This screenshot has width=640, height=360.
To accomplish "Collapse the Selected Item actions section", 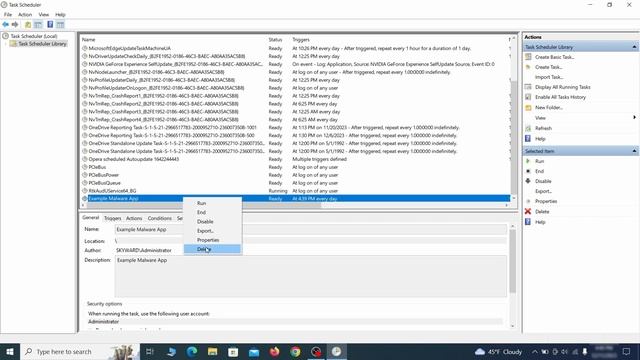I will (x=634, y=151).
